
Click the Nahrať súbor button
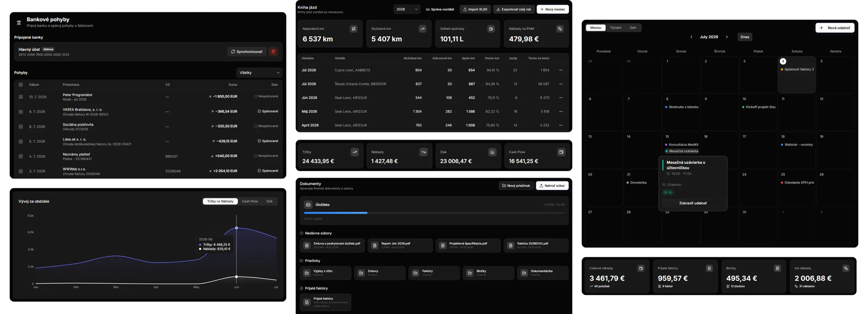(x=552, y=186)
